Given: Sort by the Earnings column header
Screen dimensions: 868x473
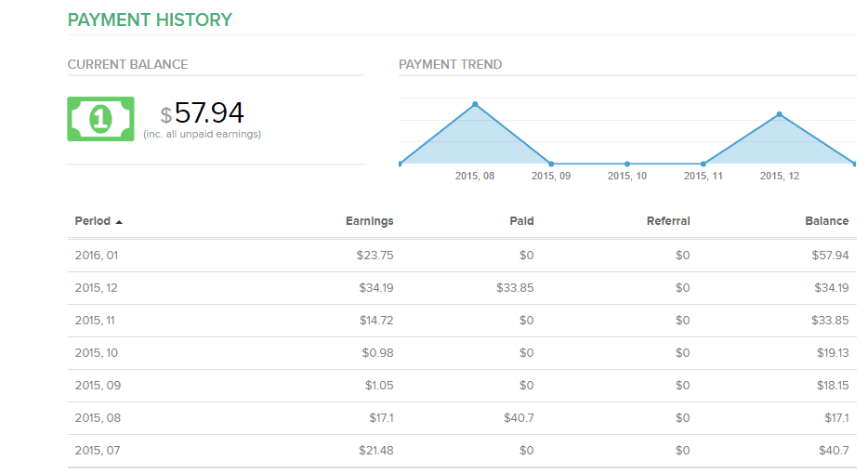Looking at the screenshot, I should 369,221.
